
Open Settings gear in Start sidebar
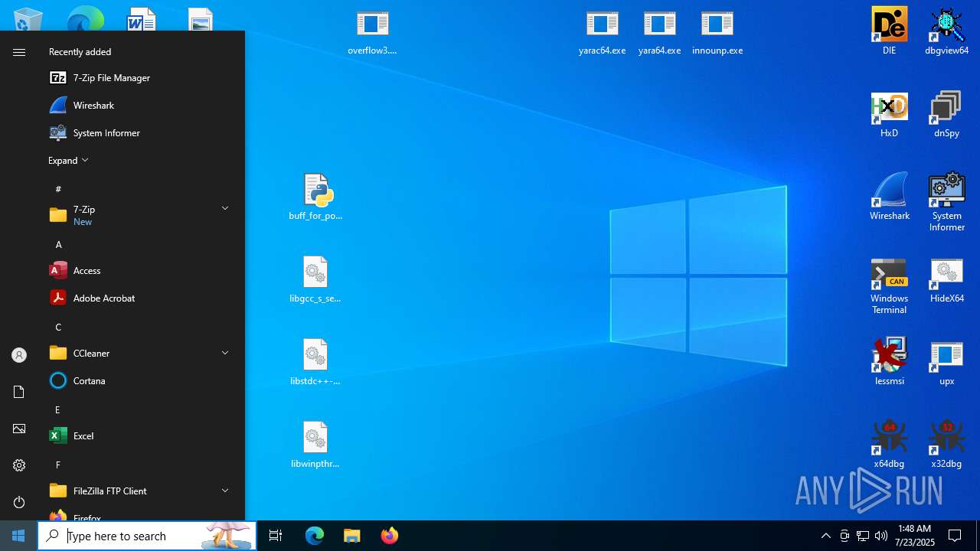tap(19, 465)
